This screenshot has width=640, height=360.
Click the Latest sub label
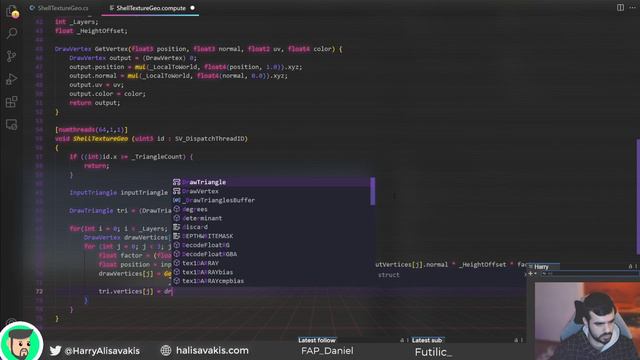(x=427, y=340)
